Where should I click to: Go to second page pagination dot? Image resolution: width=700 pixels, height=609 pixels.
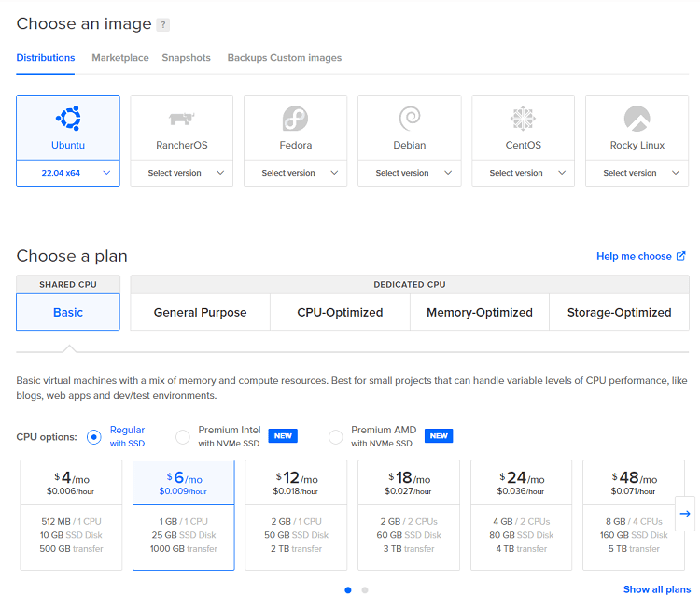tap(365, 590)
